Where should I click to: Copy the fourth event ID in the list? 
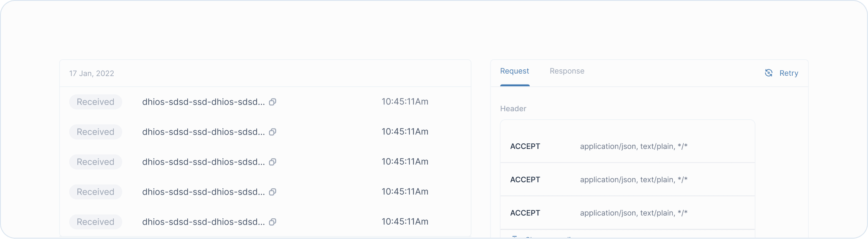273,192
